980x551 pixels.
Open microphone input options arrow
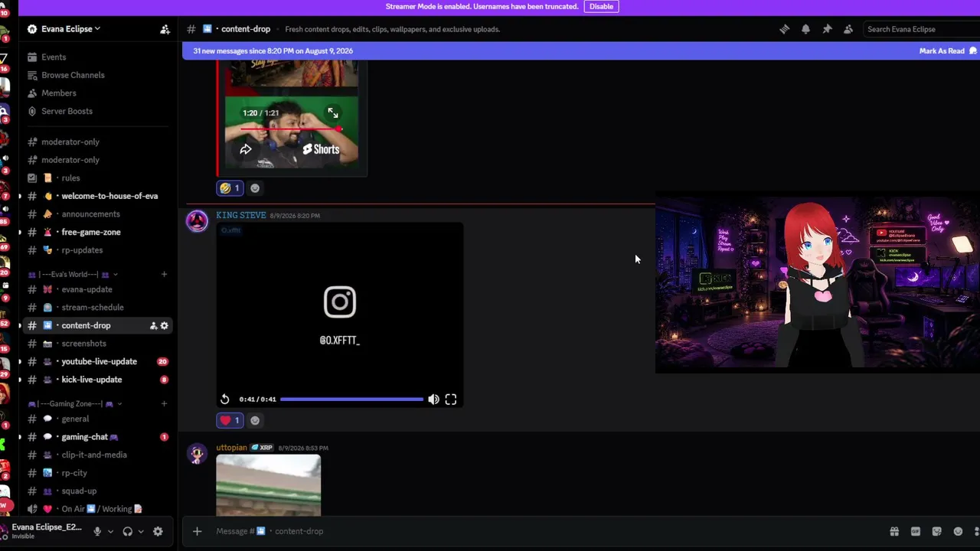point(110,531)
